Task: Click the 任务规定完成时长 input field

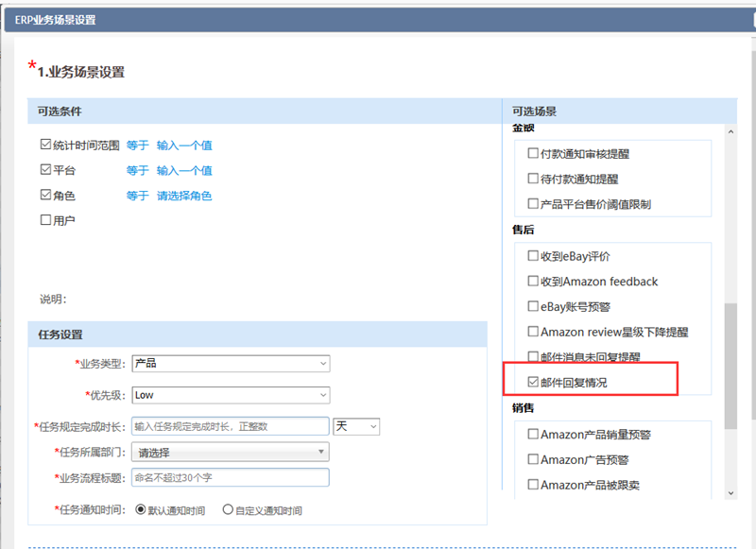Action: pyautogui.click(x=229, y=427)
